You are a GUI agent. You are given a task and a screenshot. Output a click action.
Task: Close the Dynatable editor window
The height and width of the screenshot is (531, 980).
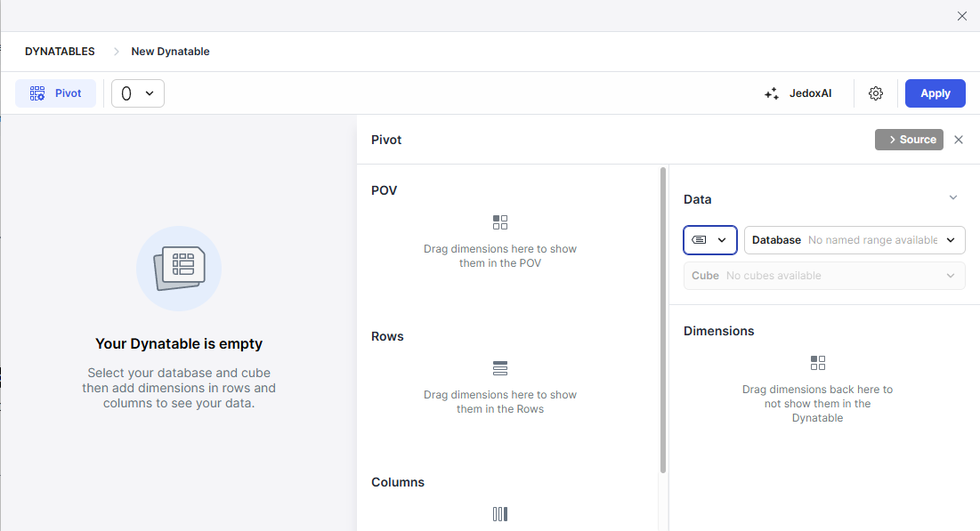coord(962,16)
